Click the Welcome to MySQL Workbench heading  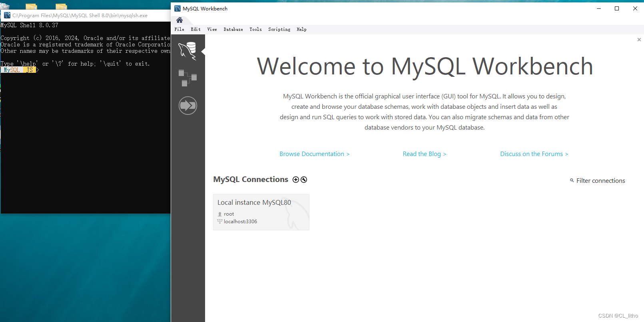pyautogui.click(x=425, y=66)
